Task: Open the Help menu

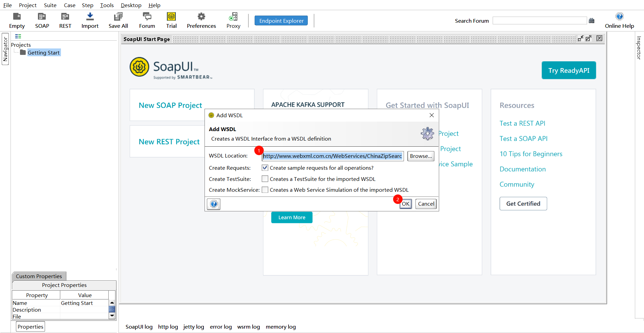Action: [154, 5]
